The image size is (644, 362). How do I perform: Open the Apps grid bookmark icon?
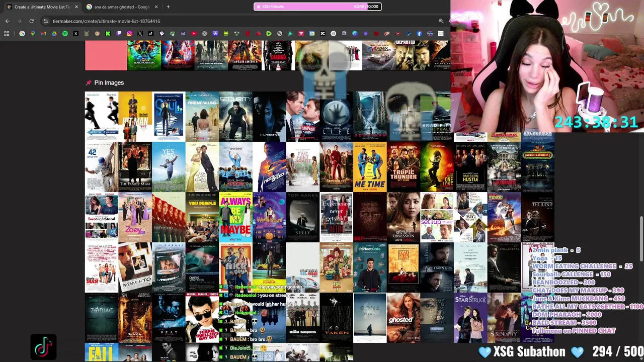(7, 34)
